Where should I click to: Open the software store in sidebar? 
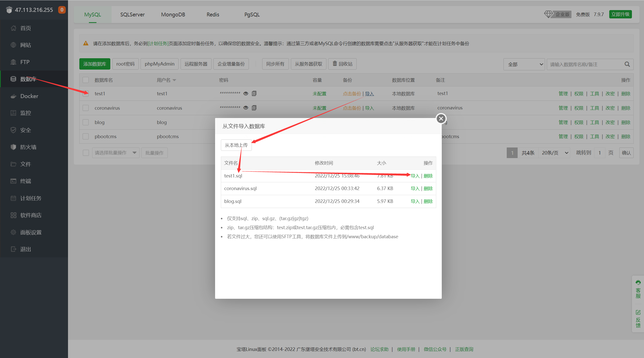30,215
